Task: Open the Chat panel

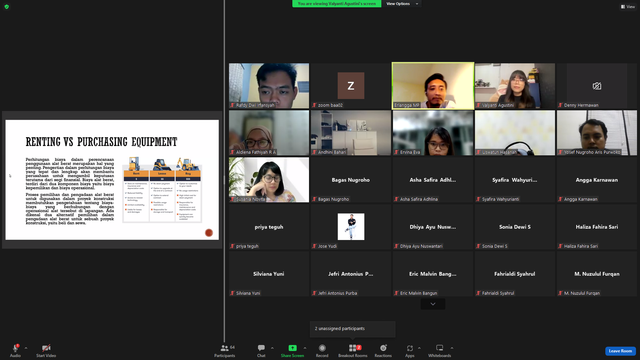Action: (261, 350)
